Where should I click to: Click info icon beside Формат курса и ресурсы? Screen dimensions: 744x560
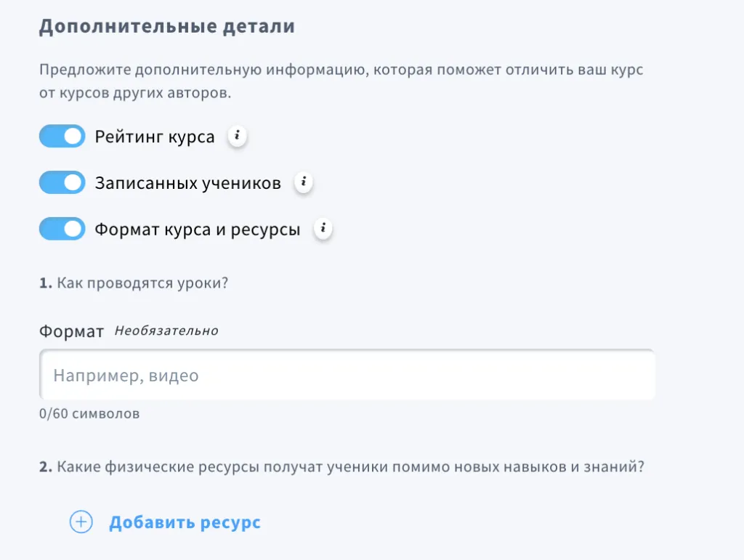click(323, 229)
